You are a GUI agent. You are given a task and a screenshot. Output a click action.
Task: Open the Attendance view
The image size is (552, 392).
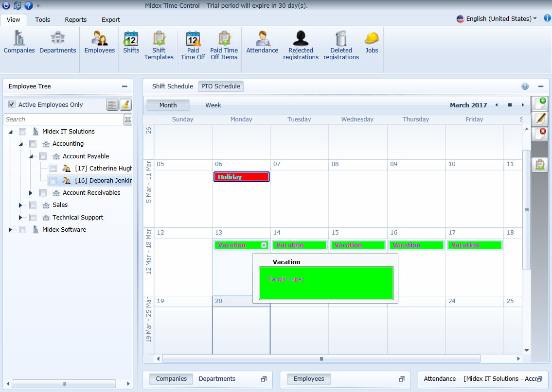click(x=262, y=45)
